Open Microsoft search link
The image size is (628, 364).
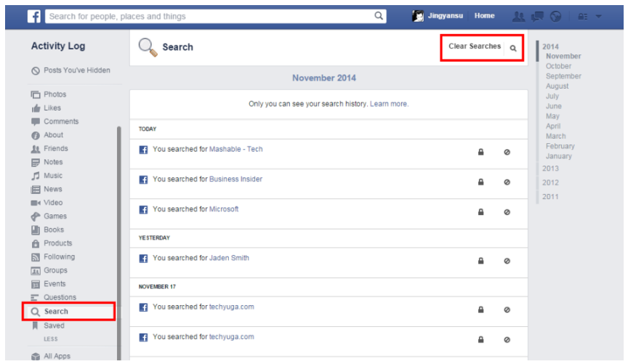coord(223,209)
